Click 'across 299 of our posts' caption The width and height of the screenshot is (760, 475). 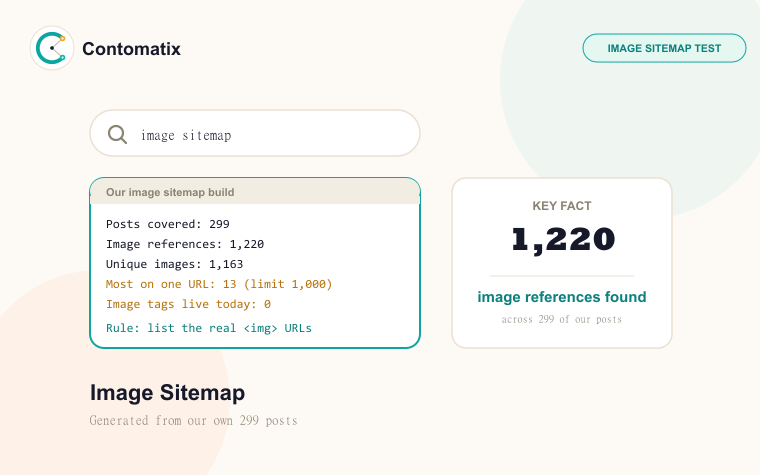(x=562, y=319)
